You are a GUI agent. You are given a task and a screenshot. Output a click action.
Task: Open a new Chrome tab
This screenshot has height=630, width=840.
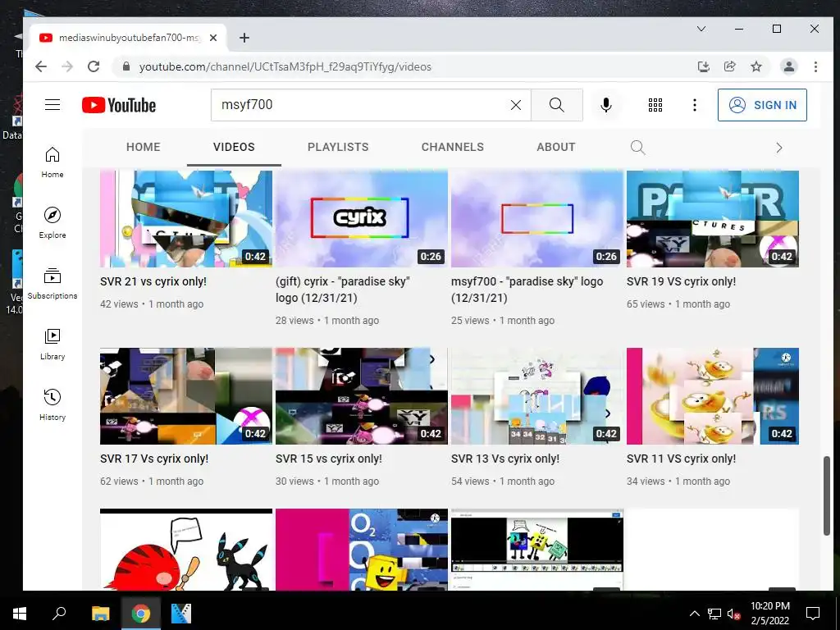pyautogui.click(x=244, y=38)
